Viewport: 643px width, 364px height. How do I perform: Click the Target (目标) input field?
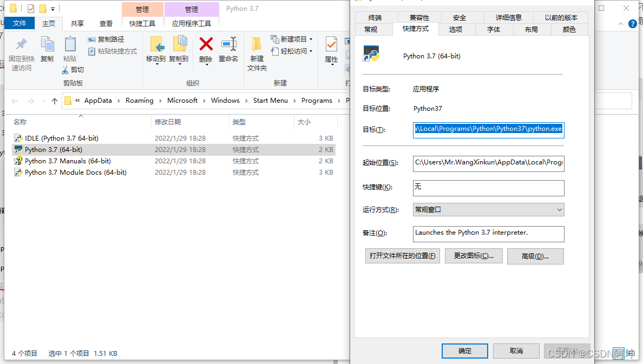pyautogui.click(x=488, y=130)
